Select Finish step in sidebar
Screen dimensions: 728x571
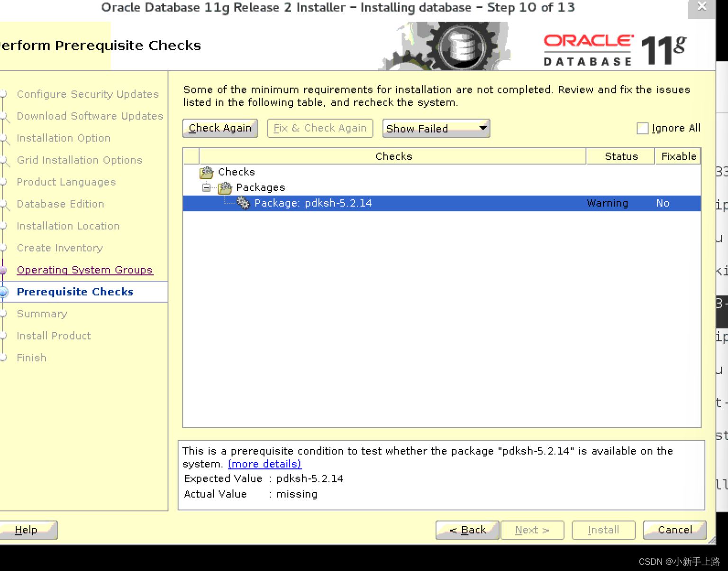click(x=32, y=358)
